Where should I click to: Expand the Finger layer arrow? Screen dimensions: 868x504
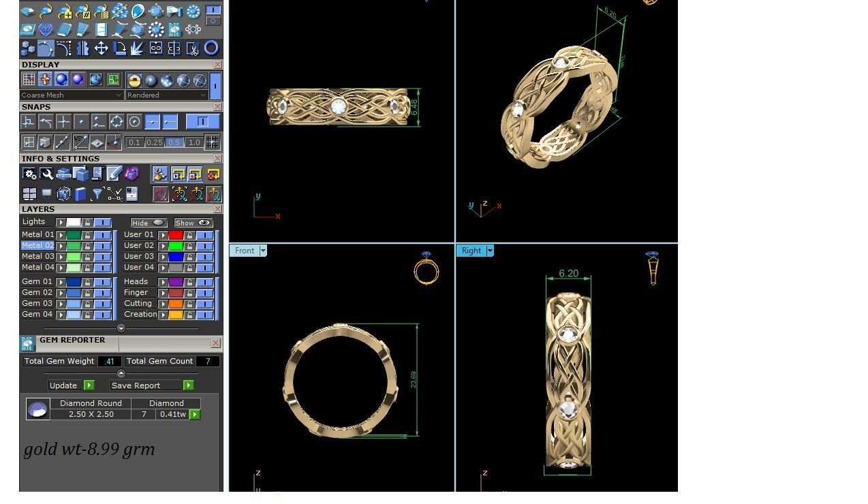164,293
